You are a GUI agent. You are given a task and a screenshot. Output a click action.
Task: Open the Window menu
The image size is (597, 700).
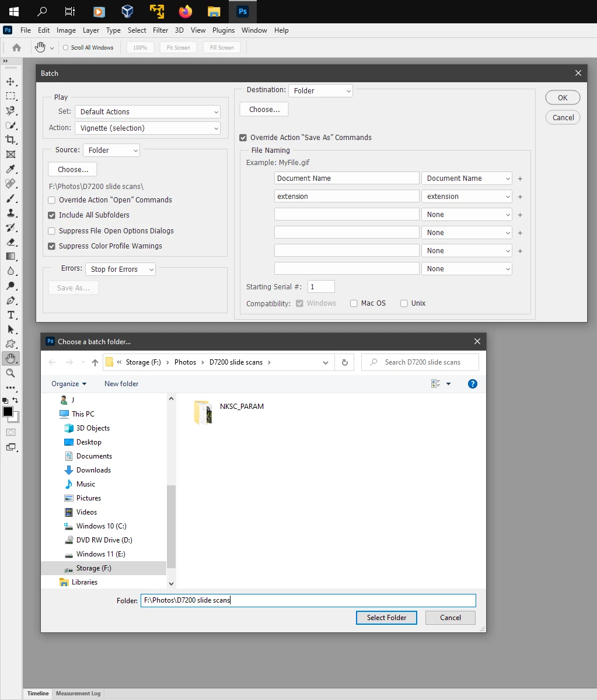[x=254, y=30]
